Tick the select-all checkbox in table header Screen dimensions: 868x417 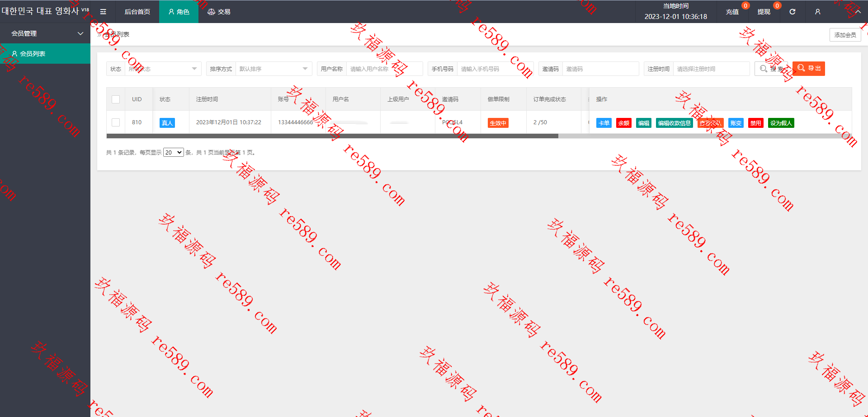point(116,99)
